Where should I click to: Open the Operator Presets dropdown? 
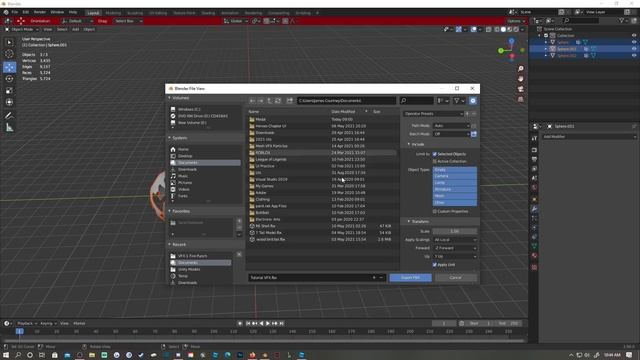point(433,113)
